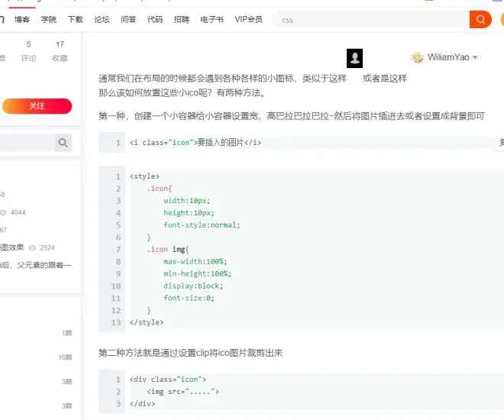504x420 pixels.
Task: Click the eye icon beside 4044 views
Action: [x=3, y=212]
